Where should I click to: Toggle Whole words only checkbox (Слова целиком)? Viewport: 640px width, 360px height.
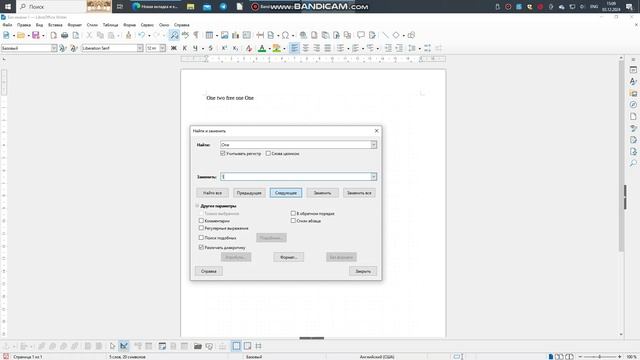pos(268,153)
